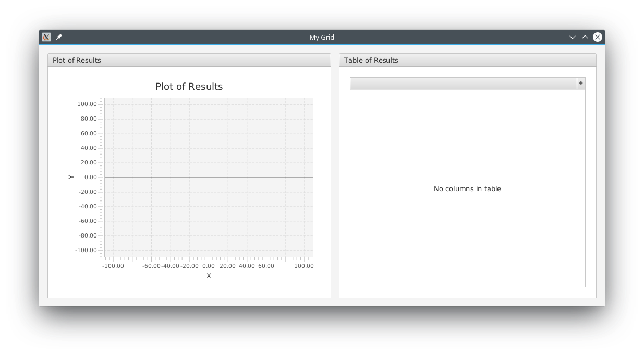
Task: Click the 20.00 Y-axis tick label
Action: (x=89, y=162)
